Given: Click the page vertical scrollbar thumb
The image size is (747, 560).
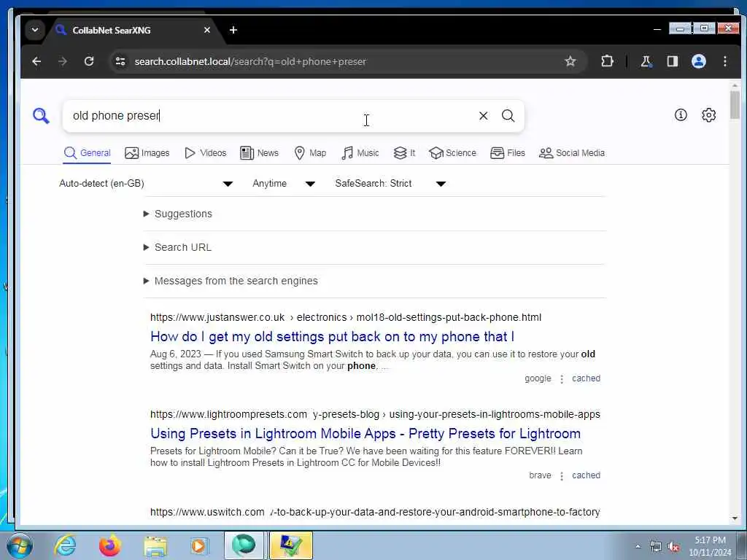Looking at the screenshot, I should point(735,105).
